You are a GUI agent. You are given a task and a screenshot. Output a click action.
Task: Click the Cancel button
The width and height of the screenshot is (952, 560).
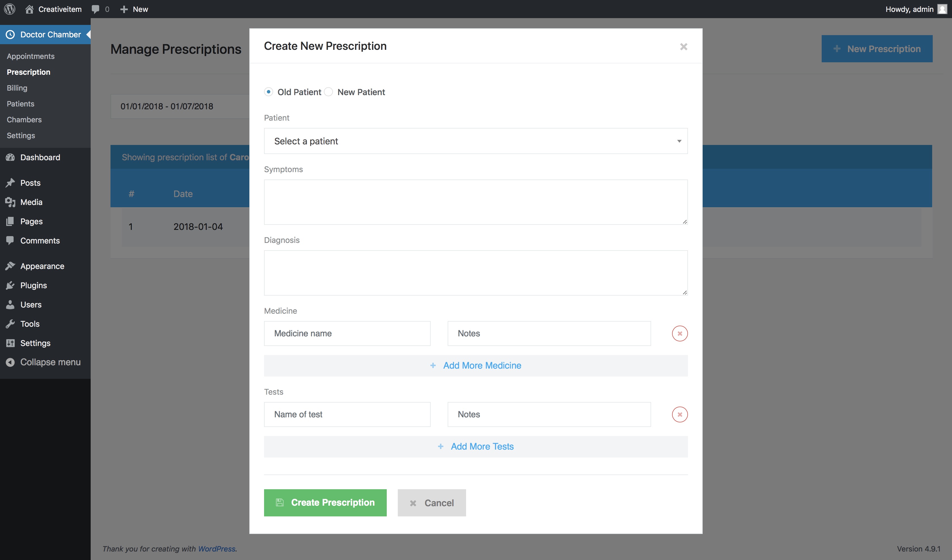point(432,503)
